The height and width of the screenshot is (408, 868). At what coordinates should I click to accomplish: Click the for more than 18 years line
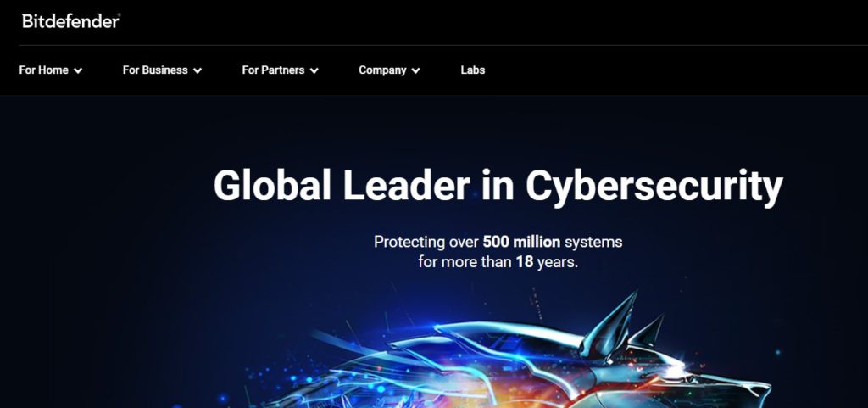coord(498,262)
